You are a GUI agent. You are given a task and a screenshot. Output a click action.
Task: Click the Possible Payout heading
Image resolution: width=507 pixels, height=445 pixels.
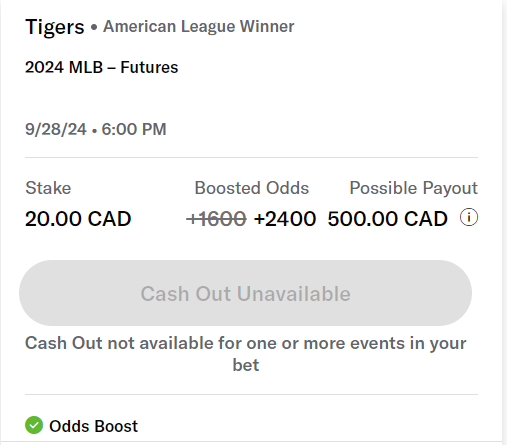click(x=414, y=188)
